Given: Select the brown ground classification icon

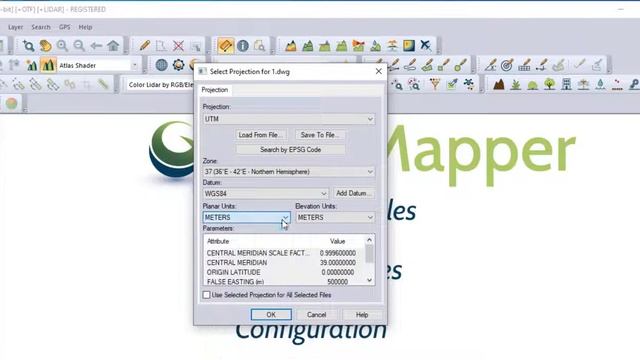Looking at the screenshot, I should tap(498, 84).
